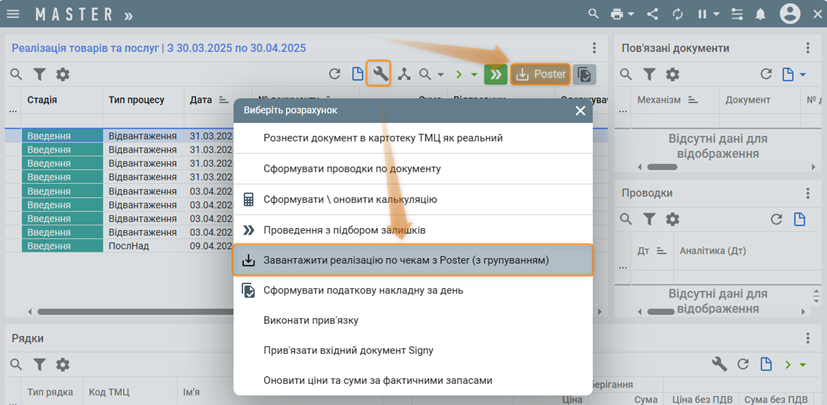Select Сформувати проводки по документу

click(x=413, y=169)
